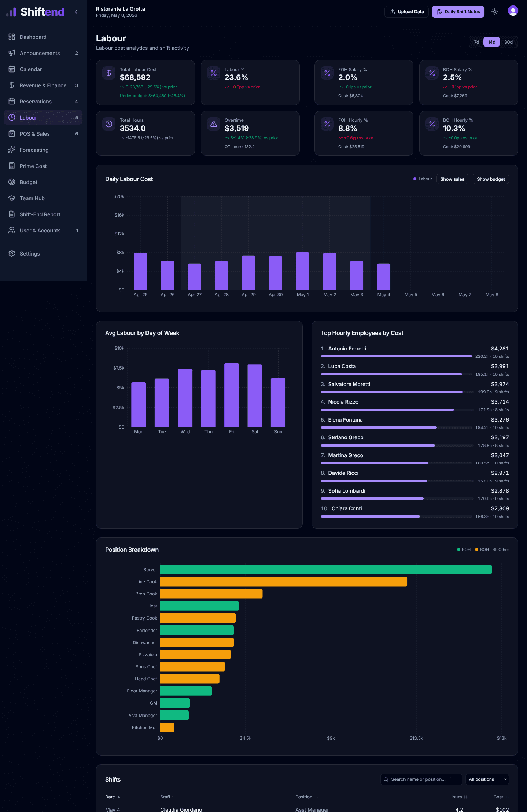Click the Budget target icon

[x=12, y=182]
